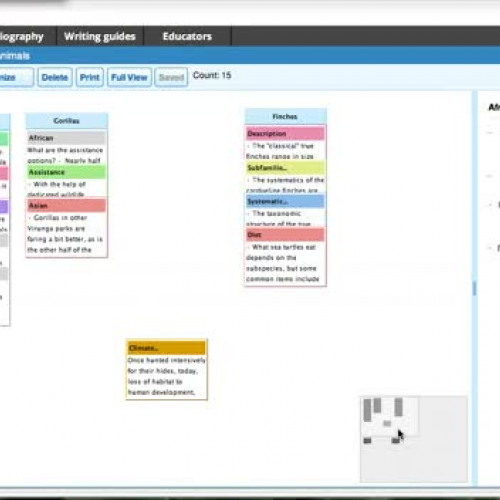
Task: Click text 'Once hunted intensively'
Action: click(x=167, y=360)
